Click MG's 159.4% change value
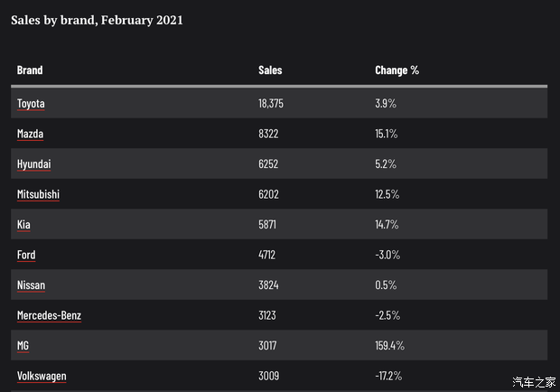Viewport: 560px width, 392px height. tap(389, 346)
